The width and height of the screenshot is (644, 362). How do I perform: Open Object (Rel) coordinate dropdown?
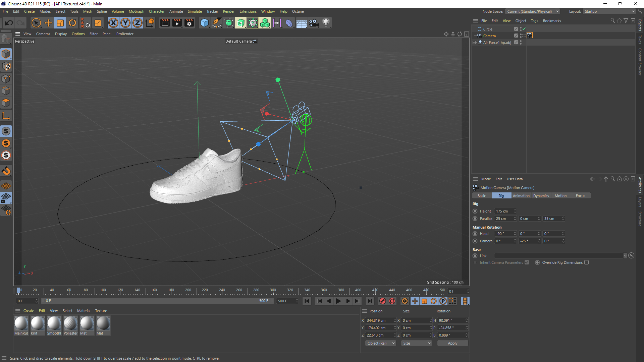pyautogui.click(x=381, y=343)
